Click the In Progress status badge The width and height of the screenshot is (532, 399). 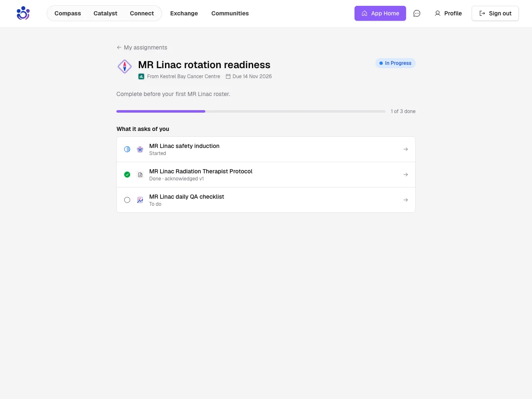(x=395, y=63)
